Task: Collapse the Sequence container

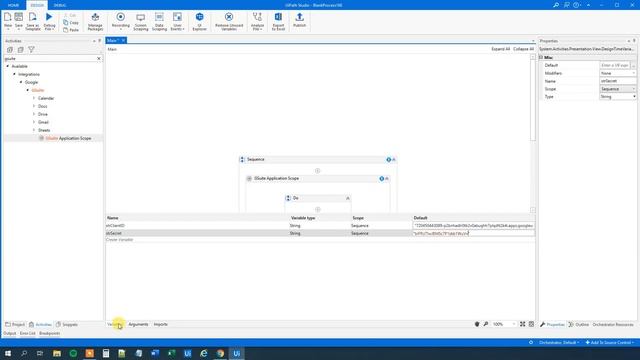Action: [x=394, y=160]
